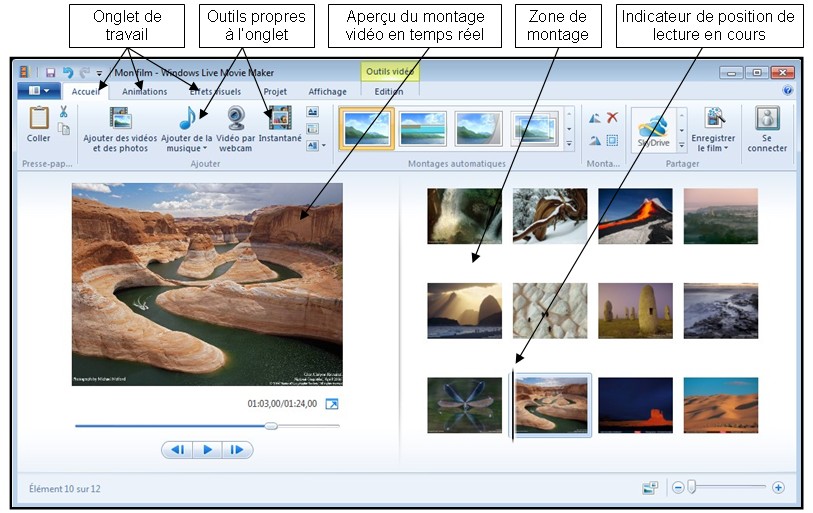
Task: Click the Se connecter sign-in icon
Action: (767, 119)
